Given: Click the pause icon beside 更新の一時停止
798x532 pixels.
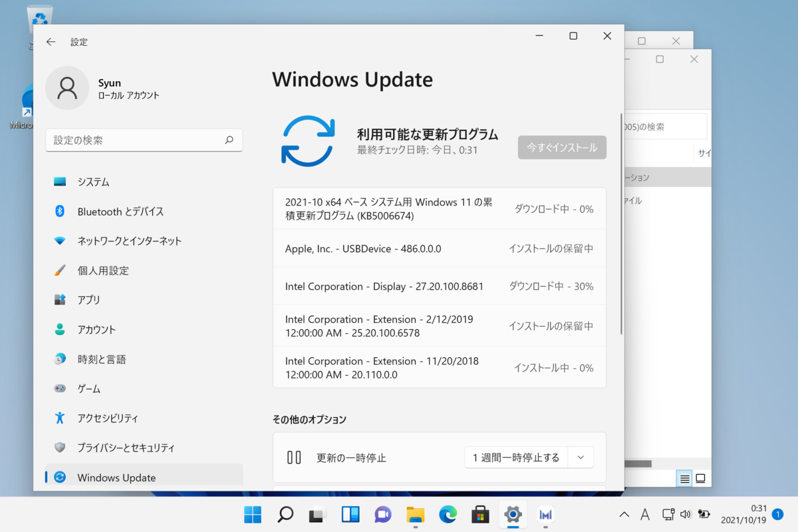Looking at the screenshot, I should tap(294, 458).
